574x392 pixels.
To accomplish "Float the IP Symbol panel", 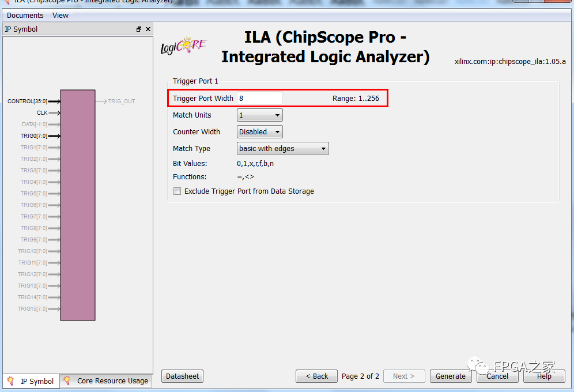I will (139, 29).
